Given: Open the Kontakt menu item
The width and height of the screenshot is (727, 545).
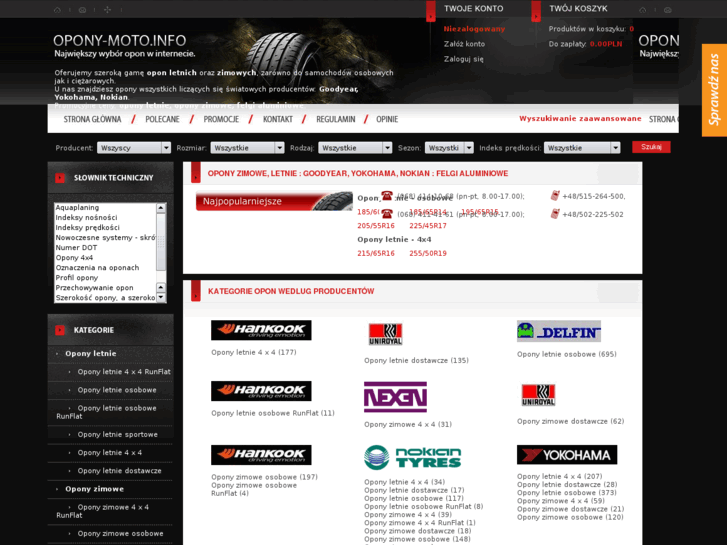Looking at the screenshot, I should tap(278, 119).
